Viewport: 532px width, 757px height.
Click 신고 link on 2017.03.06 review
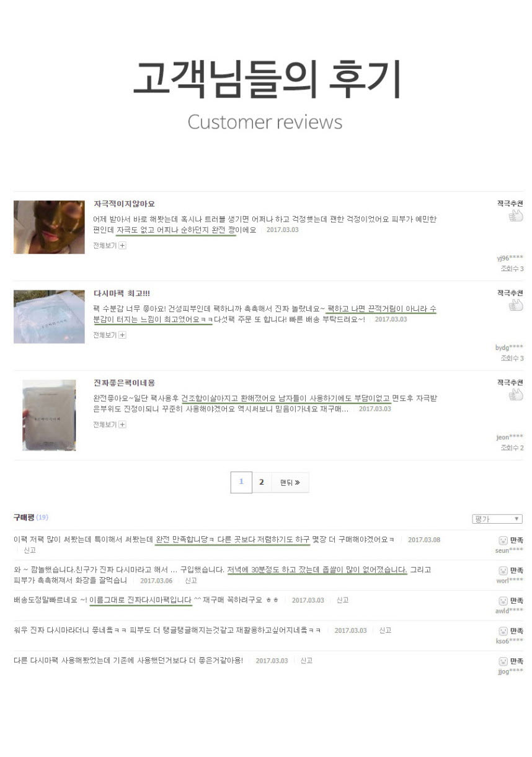191,580
